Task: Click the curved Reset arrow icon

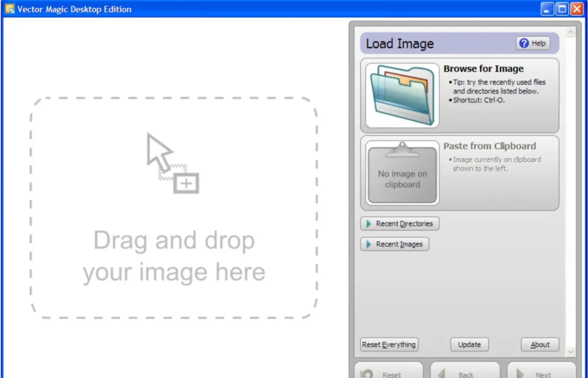Action: [367, 374]
